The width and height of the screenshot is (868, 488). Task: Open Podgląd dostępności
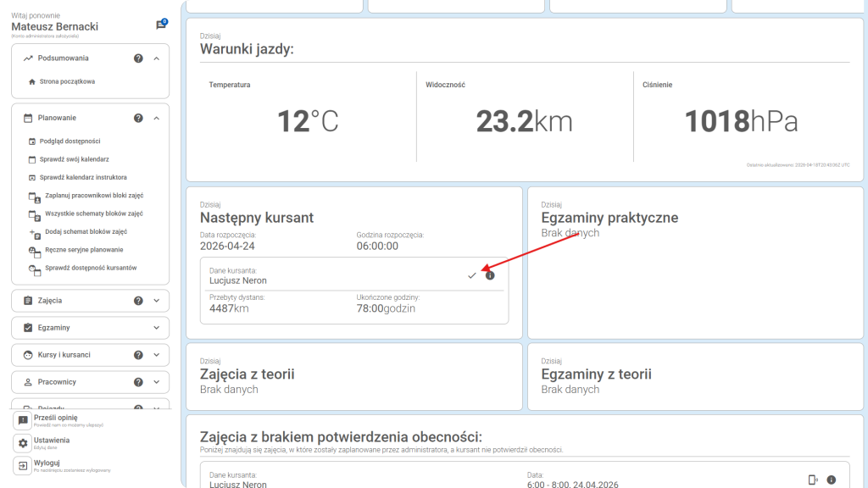click(x=70, y=141)
